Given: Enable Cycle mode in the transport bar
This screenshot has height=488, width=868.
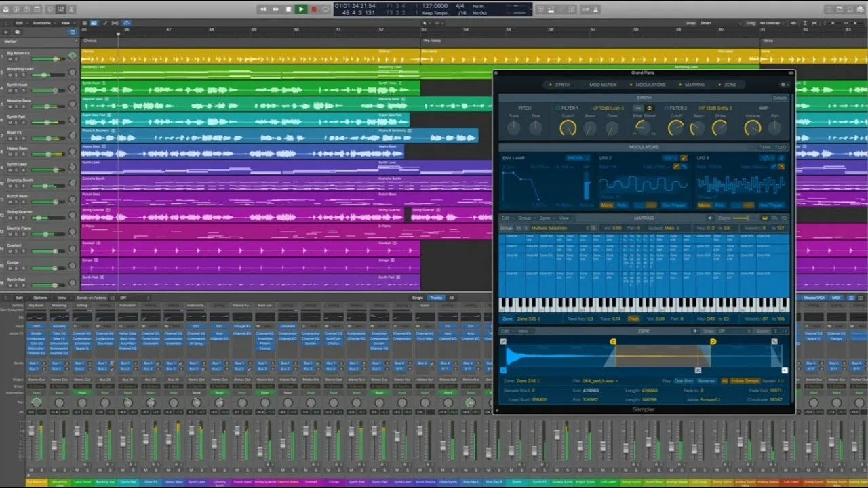Looking at the screenshot, I should [x=326, y=9].
